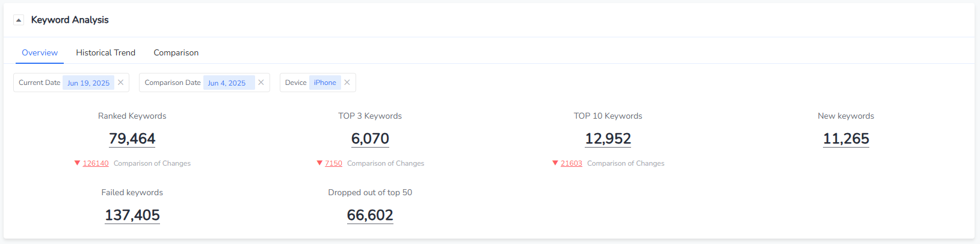
Task: Select the Overview tab
Action: pyautogui.click(x=40, y=52)
